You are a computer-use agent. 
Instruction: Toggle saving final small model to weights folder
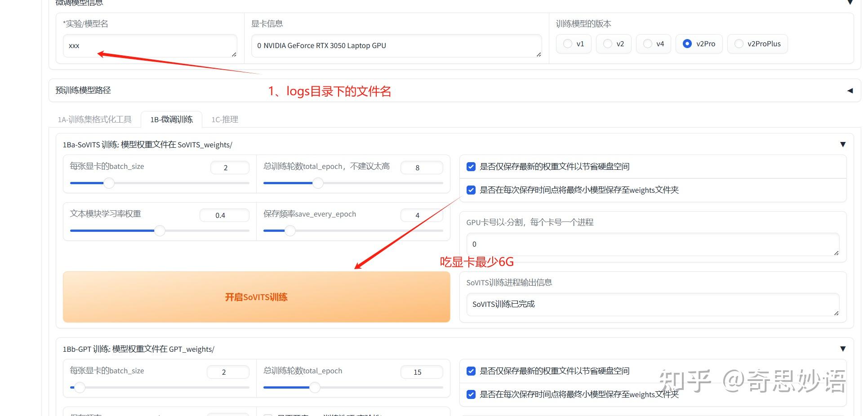point(471,190)
